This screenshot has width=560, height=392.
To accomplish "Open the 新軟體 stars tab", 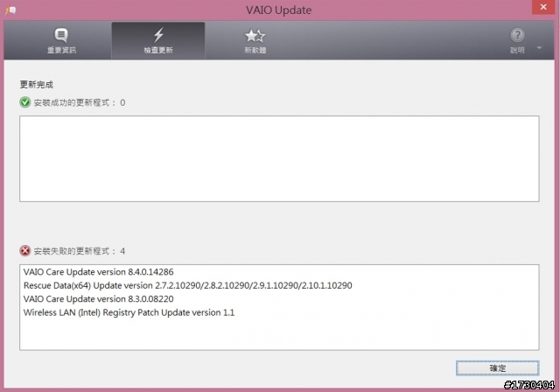I will pyautogui.click(x=255, y=41).
